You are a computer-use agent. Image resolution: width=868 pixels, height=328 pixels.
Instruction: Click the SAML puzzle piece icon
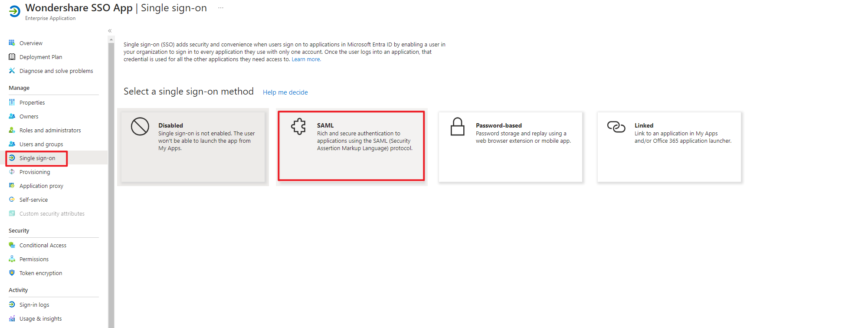point(298,127)
